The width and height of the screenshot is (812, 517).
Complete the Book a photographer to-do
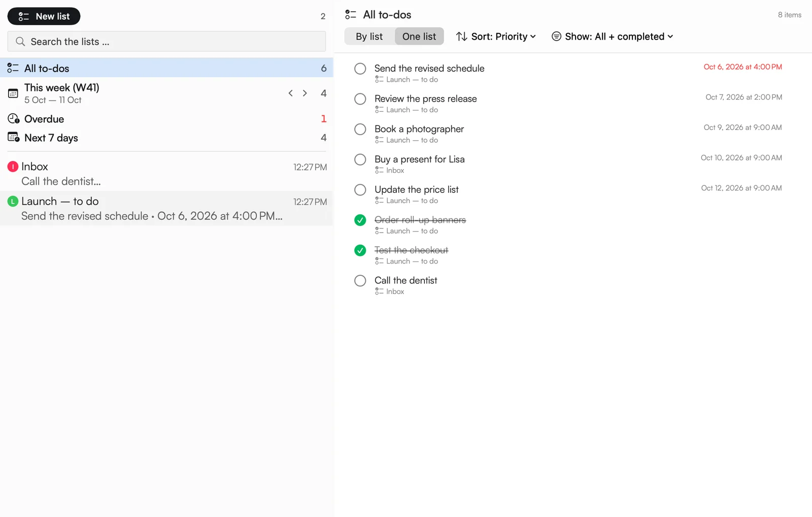[x=360, y=129]
